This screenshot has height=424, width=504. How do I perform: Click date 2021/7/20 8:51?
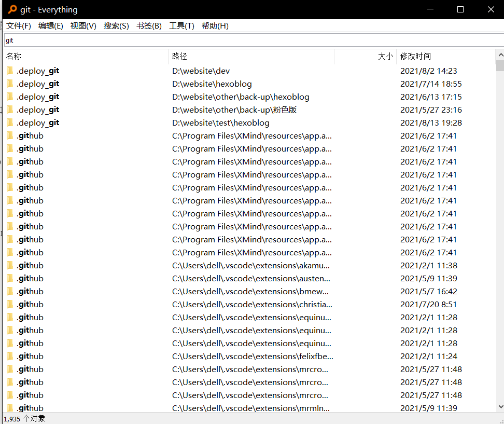(x=428, y=304)
